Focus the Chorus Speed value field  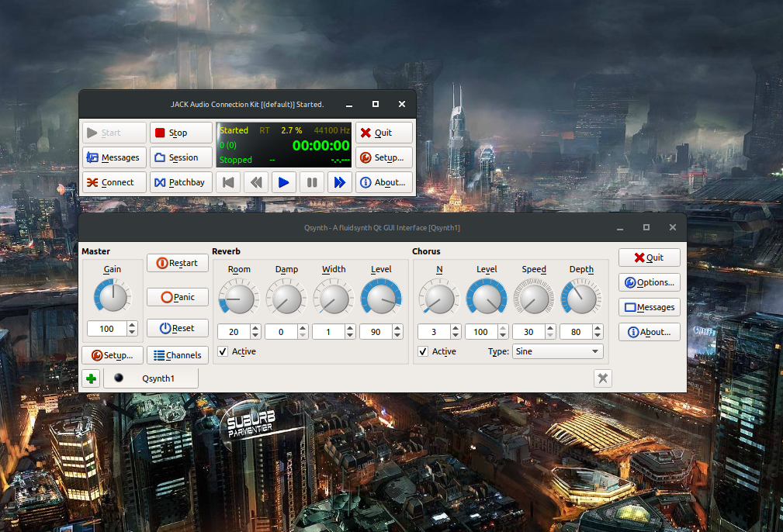click(x=528, y=332)
